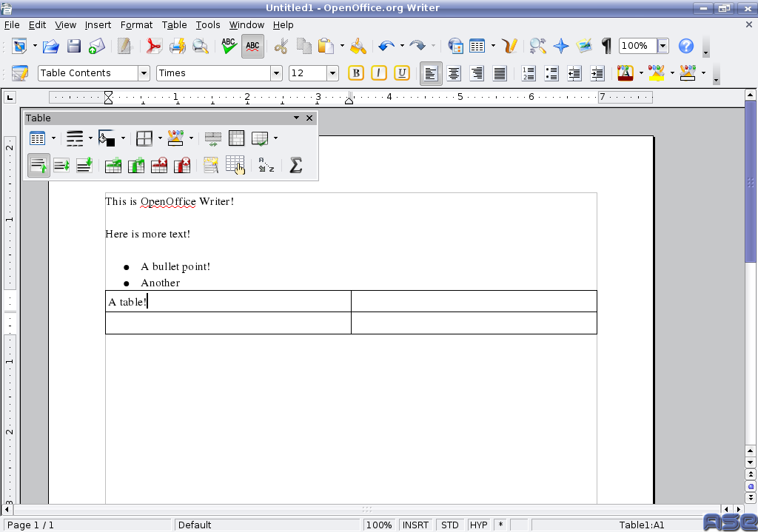Open the Gallery icon
Screen dimensions: 758x532
(584, 47)
